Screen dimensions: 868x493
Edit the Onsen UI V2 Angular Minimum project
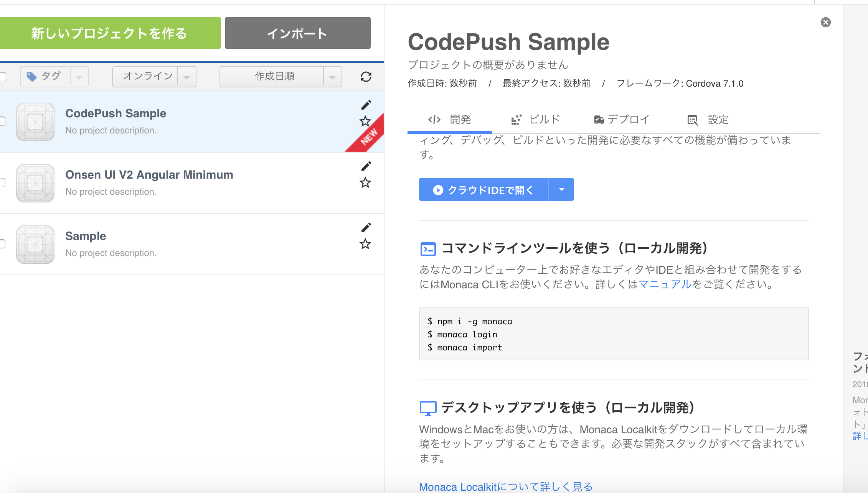pyautogui.click(x=366, y=165)
